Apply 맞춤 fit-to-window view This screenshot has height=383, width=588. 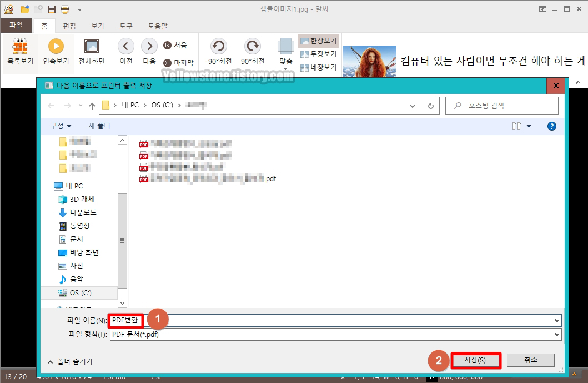pos(285,53)
